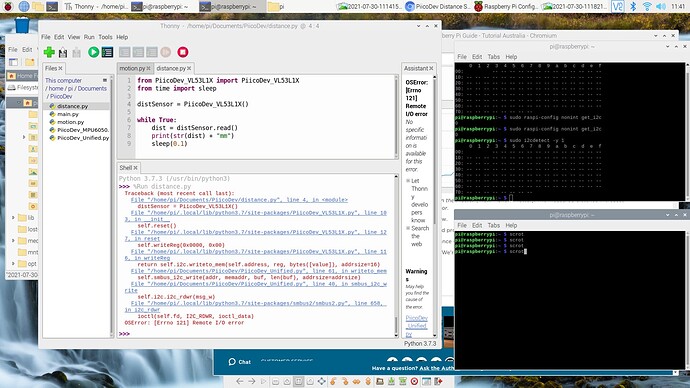Image resolution: width=690 pixels, height=388 pixels.
Task: Expand the lib folder in file manager
Action: click(13, 218)
